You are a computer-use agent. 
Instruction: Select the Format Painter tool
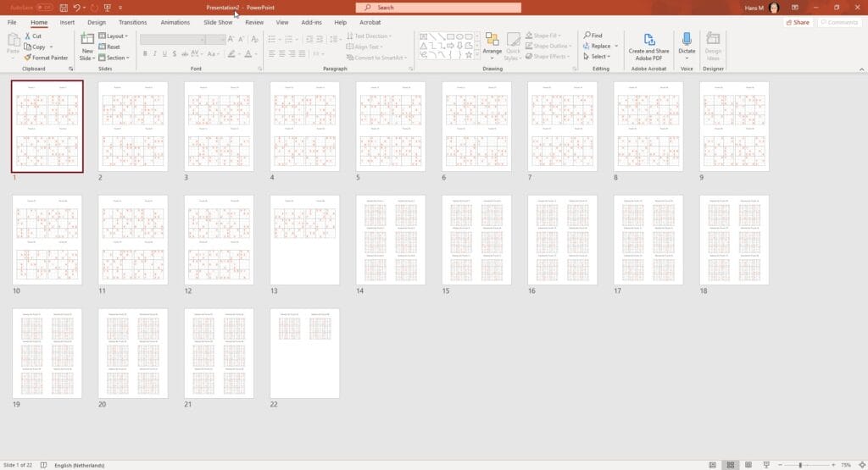point(46,58)
